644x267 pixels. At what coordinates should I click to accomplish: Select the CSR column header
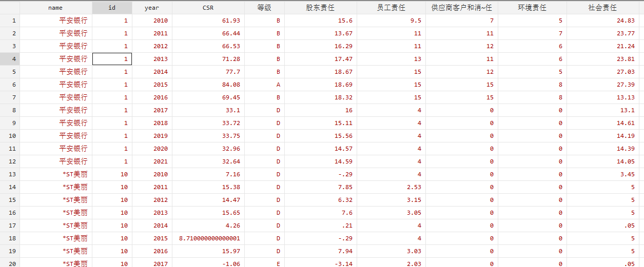point(208,8)
